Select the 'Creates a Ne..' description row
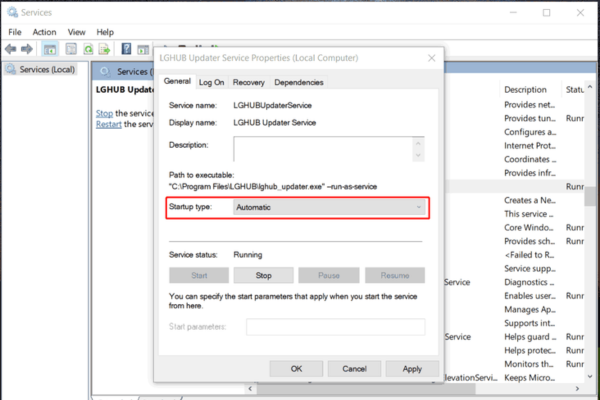The image size is (600, 400). click(530, 200)
